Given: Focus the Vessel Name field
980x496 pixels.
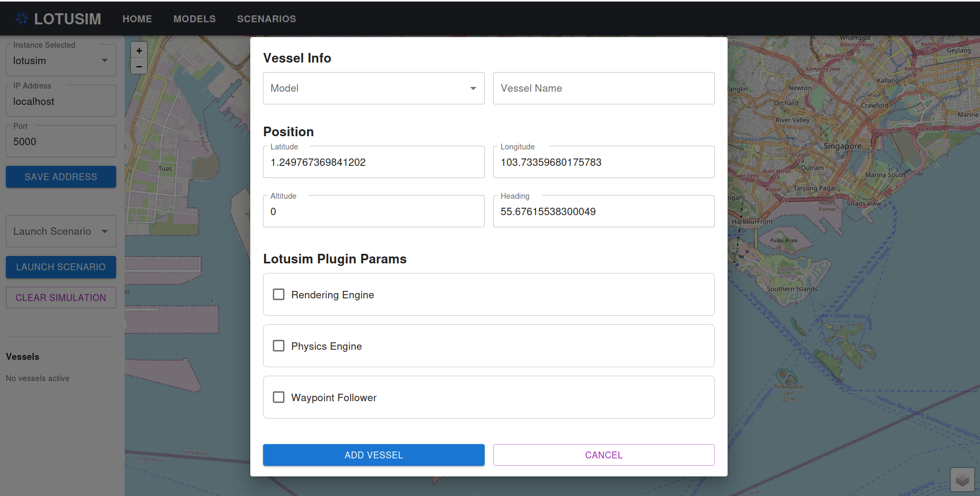Looking at the screenshot, I should click(x=604, y=88).
